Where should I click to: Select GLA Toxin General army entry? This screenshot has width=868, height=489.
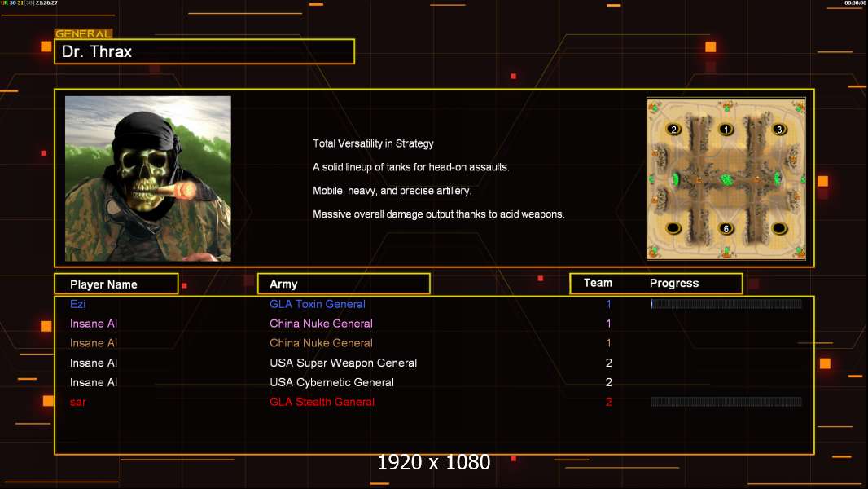(318, 304)
